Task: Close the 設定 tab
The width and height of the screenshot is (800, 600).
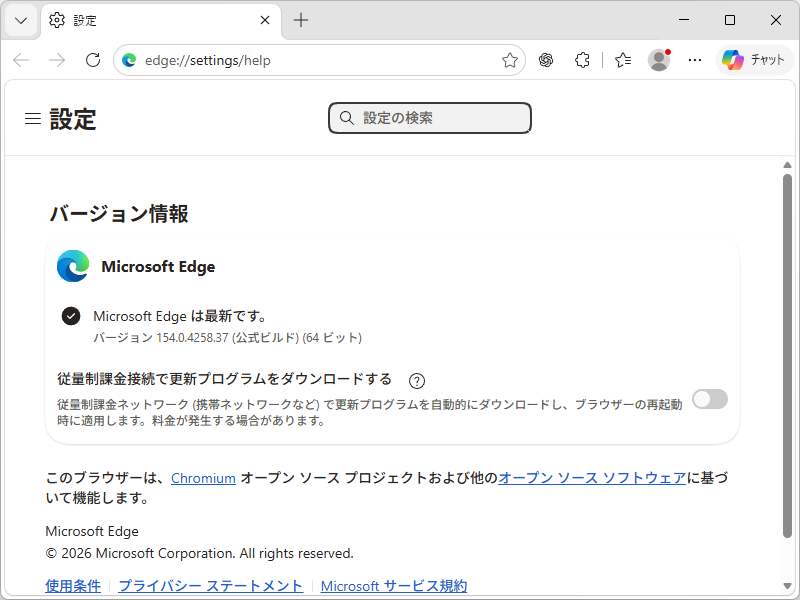Action: click(x=265, y=20)
